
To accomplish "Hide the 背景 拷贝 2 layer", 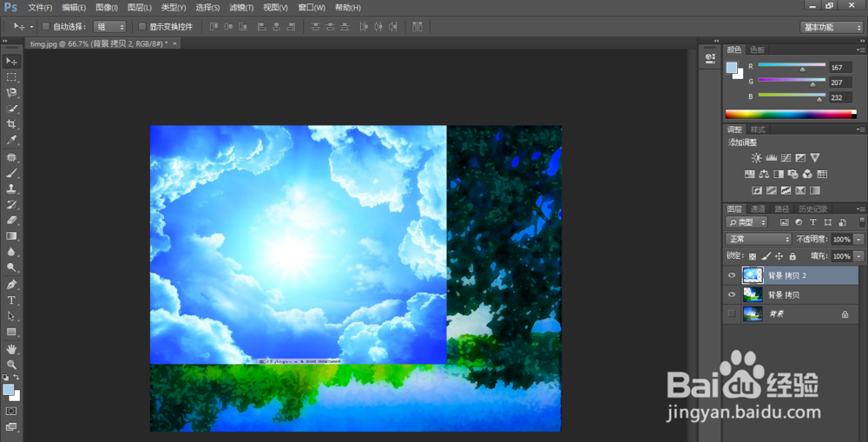I will [x=732, y=275].
